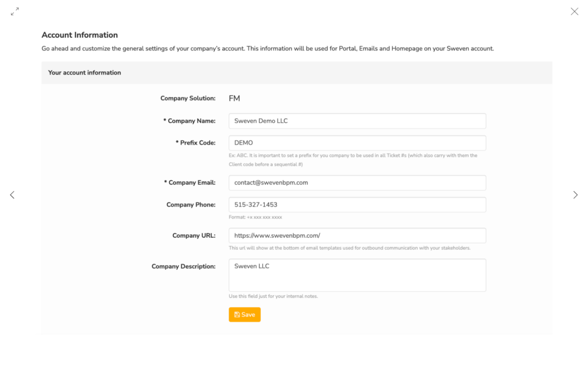Click the '* Prefix Code:' label
588x372 pixels.
(195, 143)
